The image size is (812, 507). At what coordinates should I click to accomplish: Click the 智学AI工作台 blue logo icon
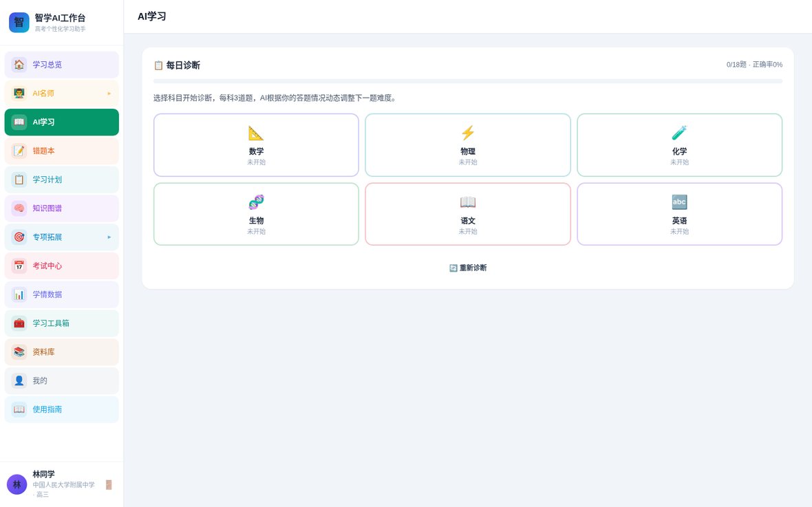(x=19, y=22)
